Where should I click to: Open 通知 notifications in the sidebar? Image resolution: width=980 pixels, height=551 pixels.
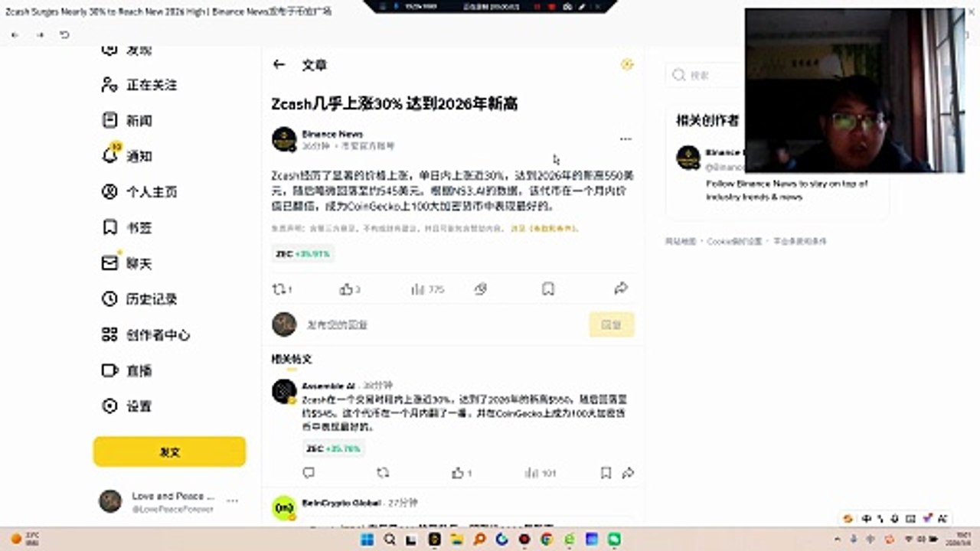point(127,155)
